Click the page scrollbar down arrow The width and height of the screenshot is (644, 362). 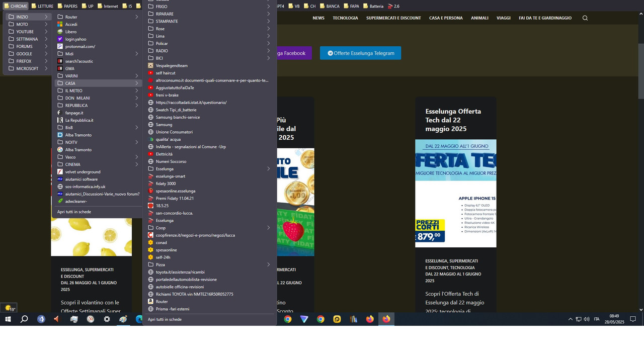click(641, 310)
